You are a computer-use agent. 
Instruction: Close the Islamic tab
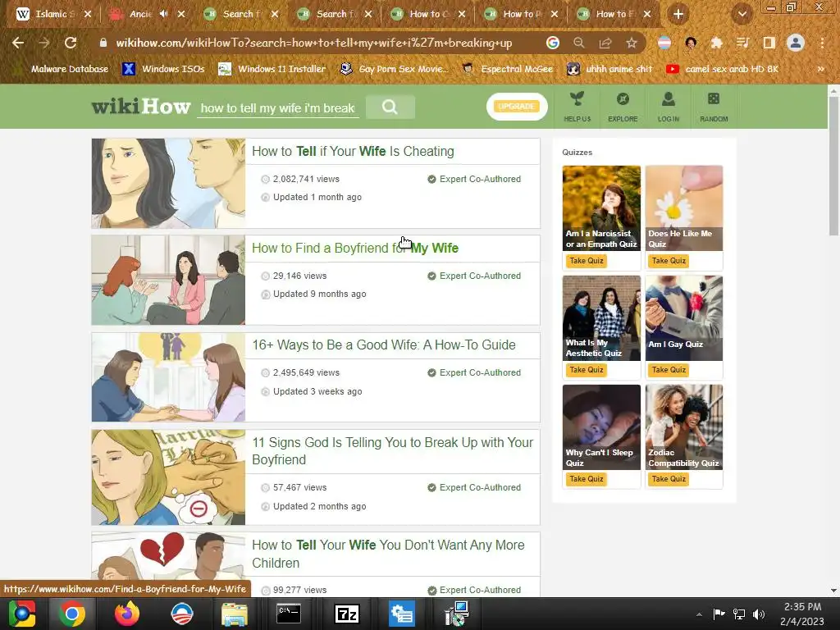tap(88, 14)
